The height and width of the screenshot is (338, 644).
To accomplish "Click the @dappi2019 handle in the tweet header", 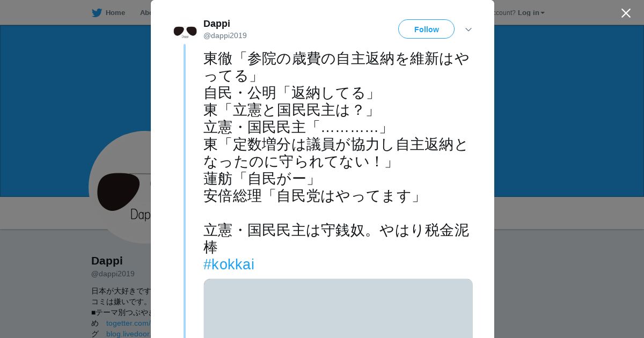I will (x=225, y=35).
